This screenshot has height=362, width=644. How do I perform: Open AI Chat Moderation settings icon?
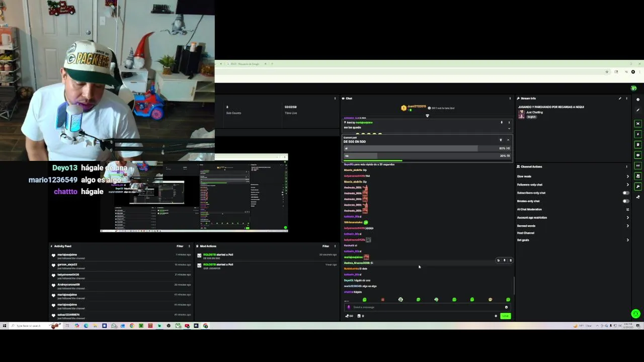(627, 209)
